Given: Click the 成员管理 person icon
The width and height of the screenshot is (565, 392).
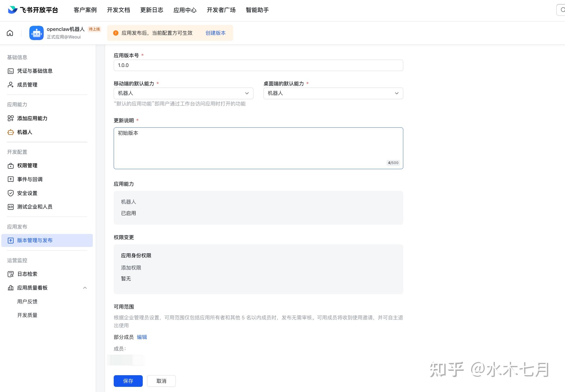Looking at the screenshot, I should point(11,85).
